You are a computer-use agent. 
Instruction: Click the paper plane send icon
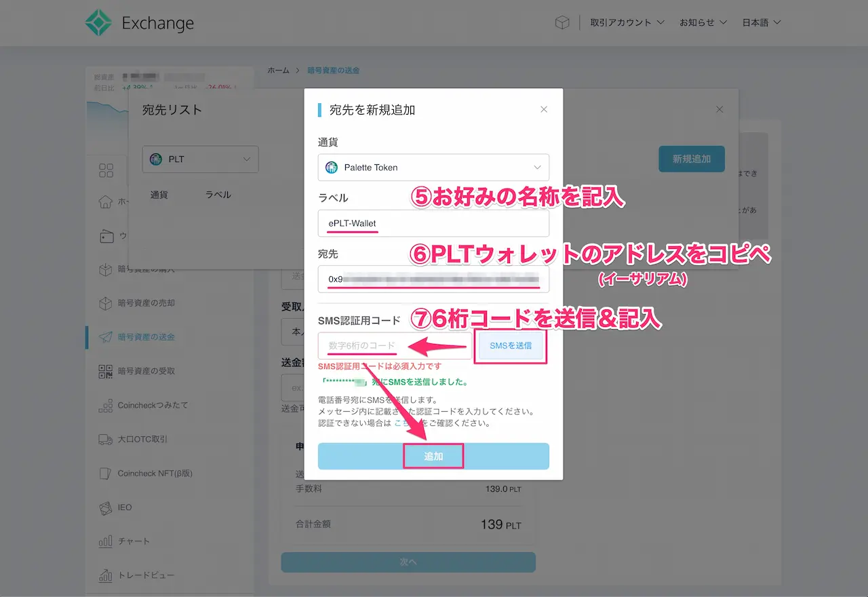(x=105, y=337)
